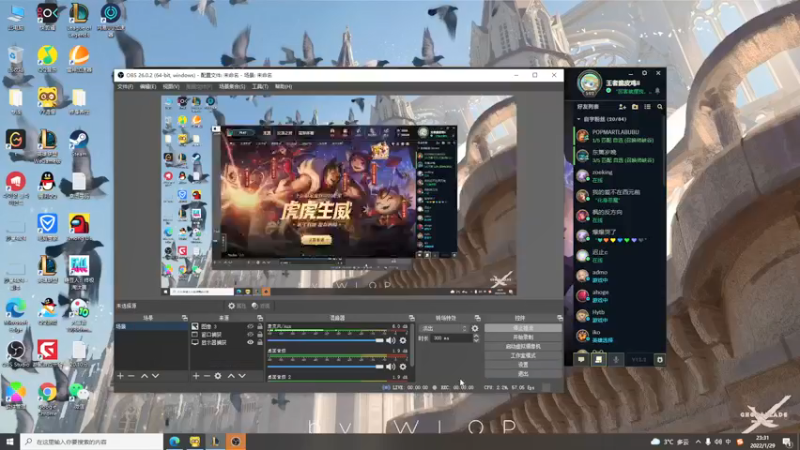
Task: Enable Studio Mode in OBS controls
Action: click(x=523, y=356)
